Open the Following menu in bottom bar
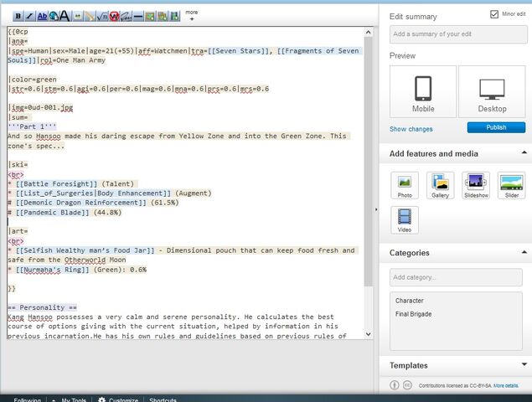The image size is (532, 402). 27,399
